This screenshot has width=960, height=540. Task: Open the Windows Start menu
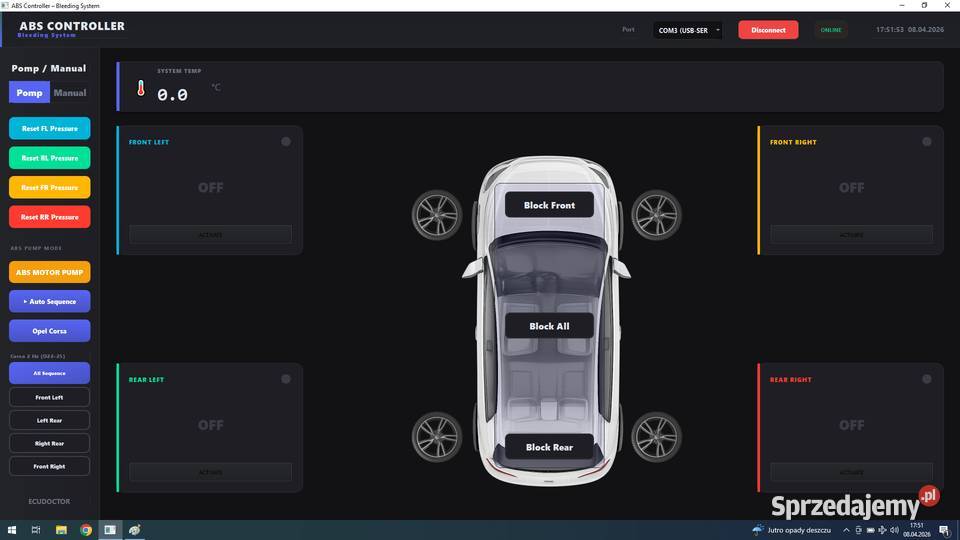tap(12, 530)
